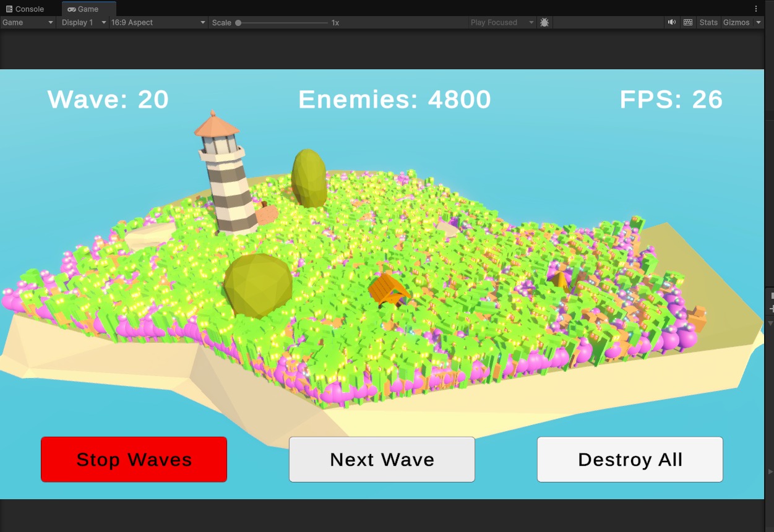Open the 16:9 Aspect ratio dropdown
The height and width of the screenshot is (532, 774).
pyautogui.click(x=158, y=22)
